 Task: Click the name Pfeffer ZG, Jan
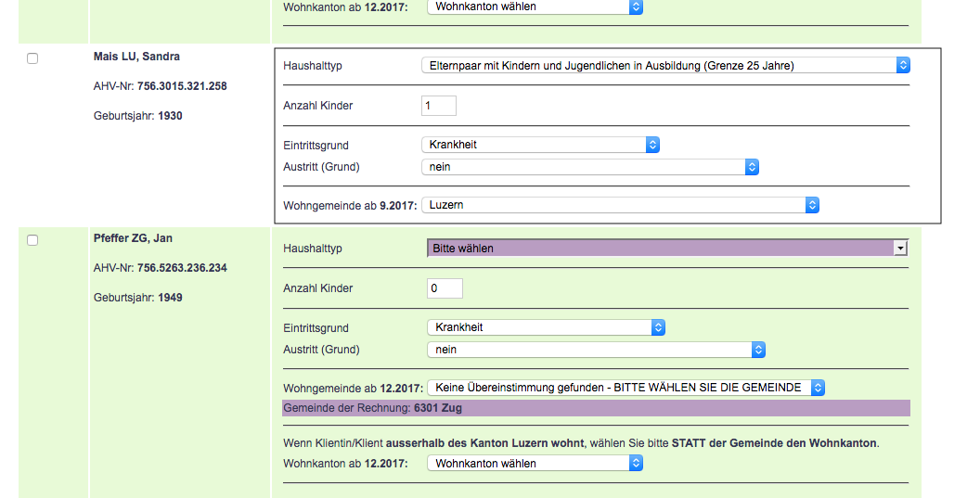[134, 238]
